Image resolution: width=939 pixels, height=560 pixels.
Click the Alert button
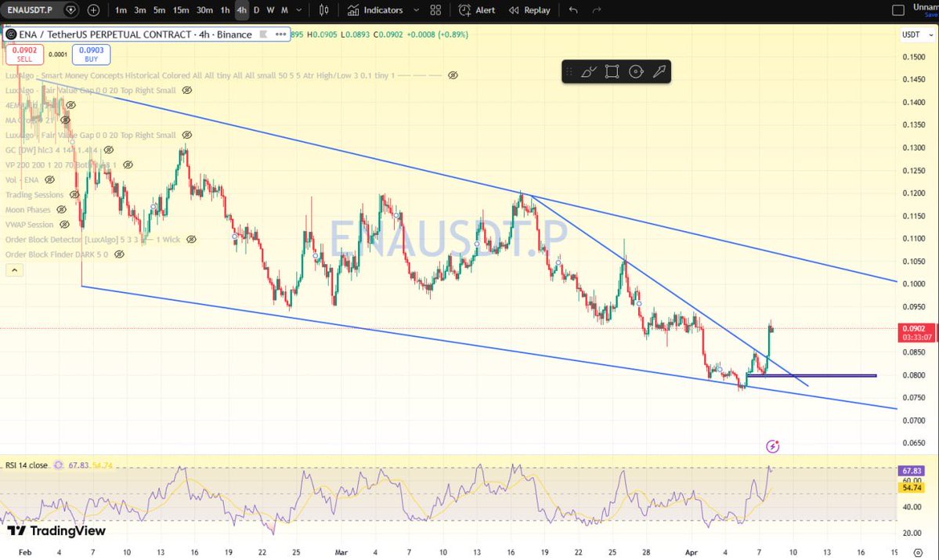click(x=477, y=10)
